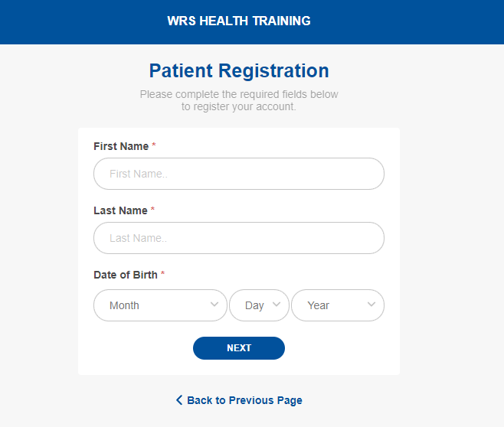The height and width of the screenshot is (427, 504).
Task: Click the Year dropdown chevron arrow
Action: [x=371, y=305]
